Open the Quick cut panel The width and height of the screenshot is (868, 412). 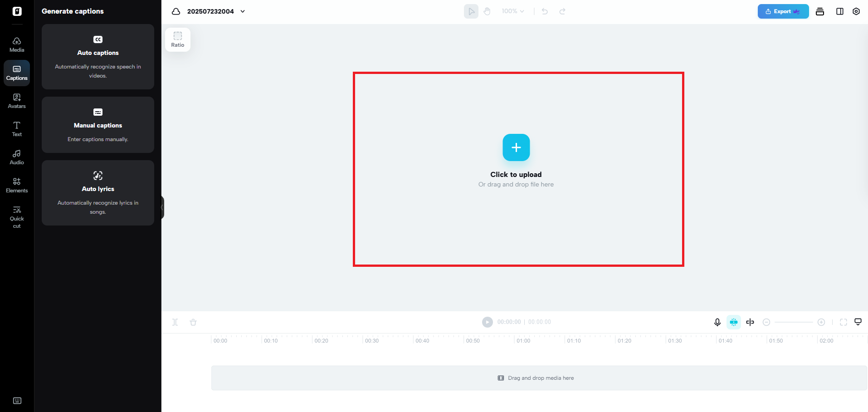[x=17, y=216]
